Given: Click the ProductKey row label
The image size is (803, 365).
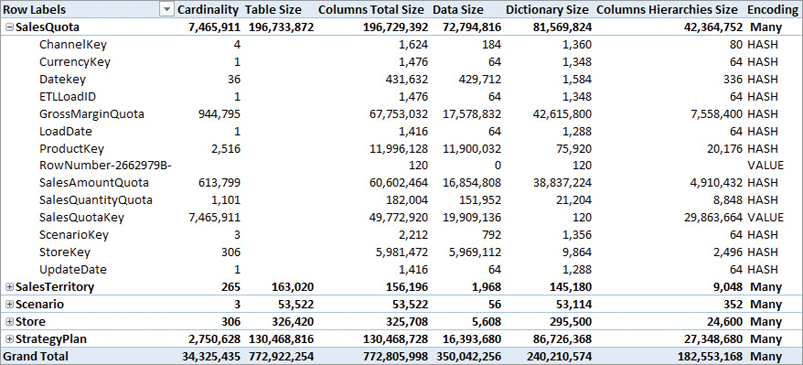Looking at the screenshot, I should click(72, 149).
